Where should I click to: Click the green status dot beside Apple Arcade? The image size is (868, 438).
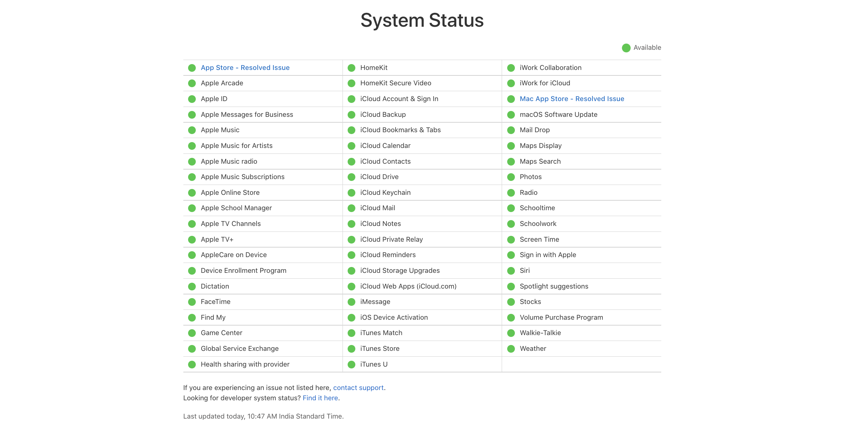[x=192, y=83]
